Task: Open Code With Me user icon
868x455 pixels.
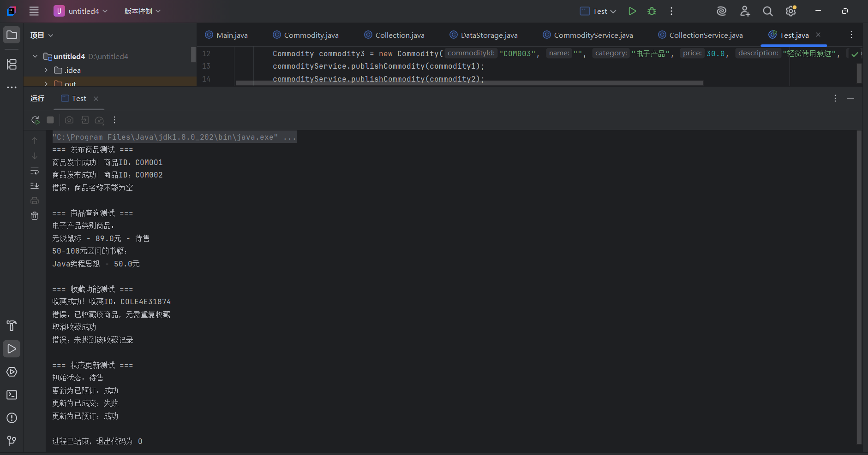Action: pyautogui.click(x=745, y=11)
